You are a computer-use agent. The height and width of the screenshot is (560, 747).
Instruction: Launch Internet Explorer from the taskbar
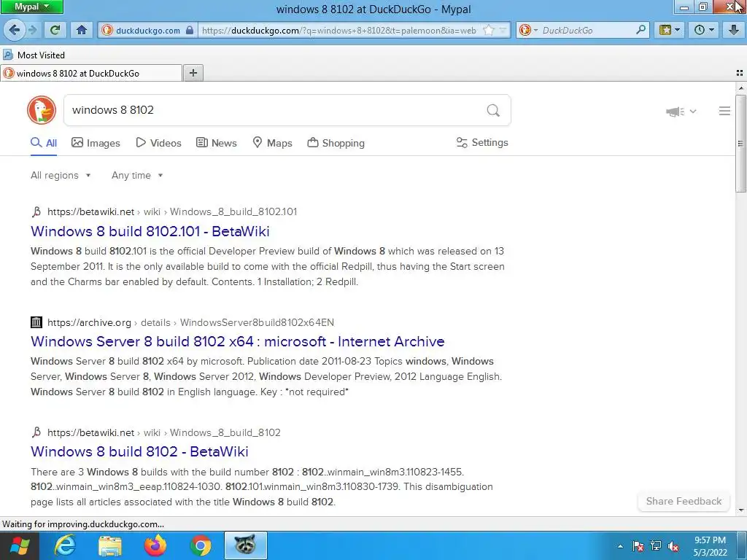click(x=64, y=545)
